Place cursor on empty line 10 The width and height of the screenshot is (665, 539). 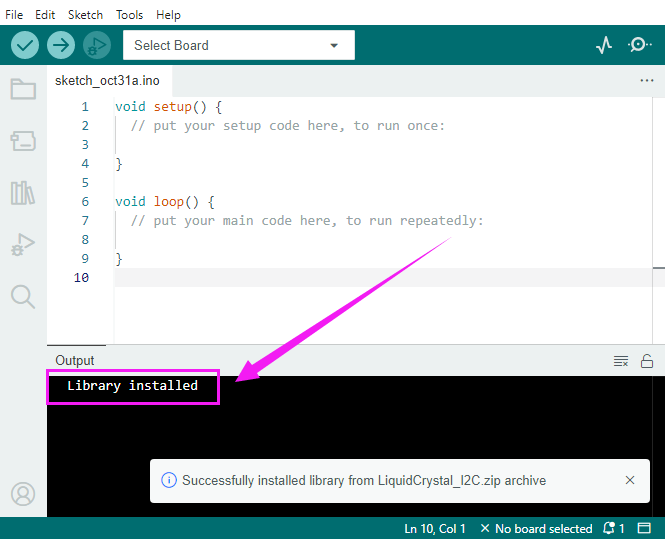(383, 277)
